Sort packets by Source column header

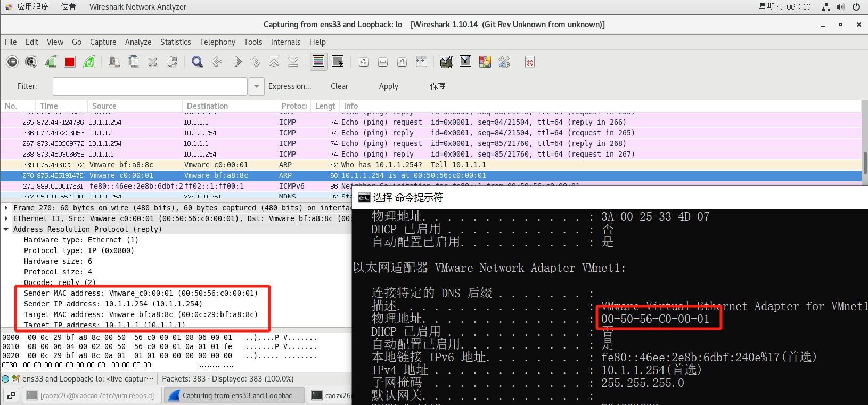tap(135, 106)
